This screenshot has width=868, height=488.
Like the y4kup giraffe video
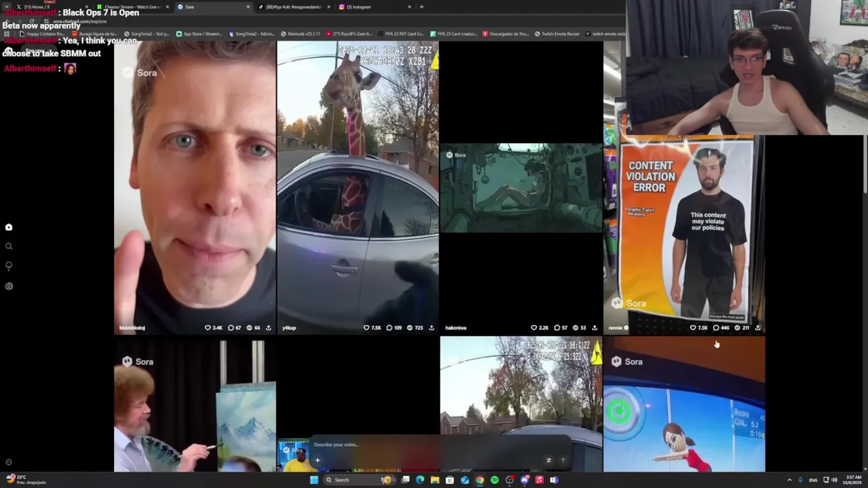(366, 328)
